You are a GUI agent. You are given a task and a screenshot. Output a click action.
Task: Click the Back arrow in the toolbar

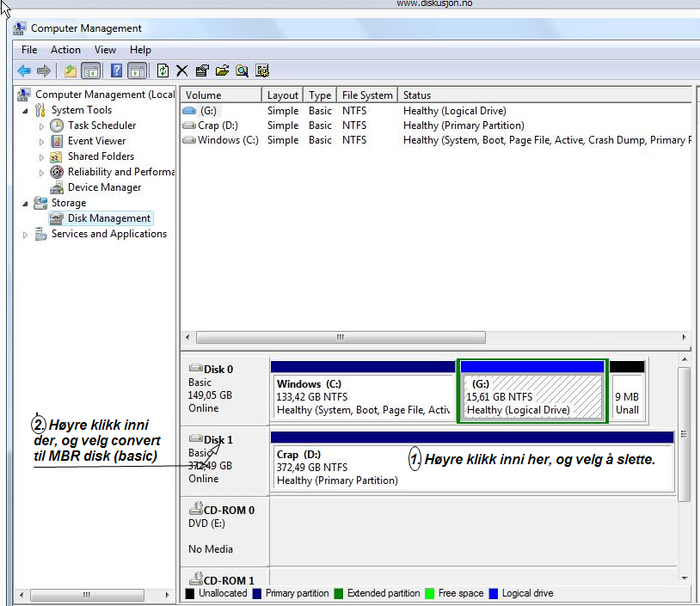click(23, 70)
